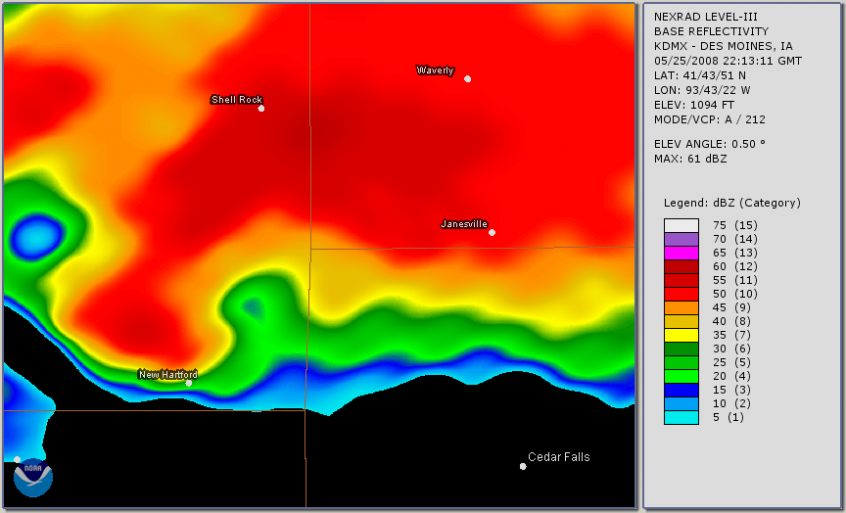Click the BASE REFLECTIVITY text
The width and height of the screenshot is (846, 513).
711,31
